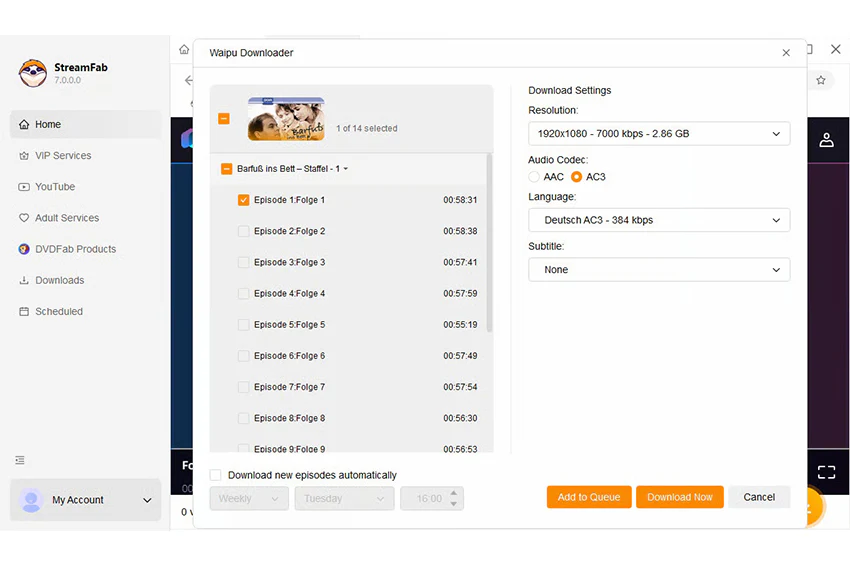Click the collapse sidebar menu icon
850x567 pixels.
click(x=20, y=460)
